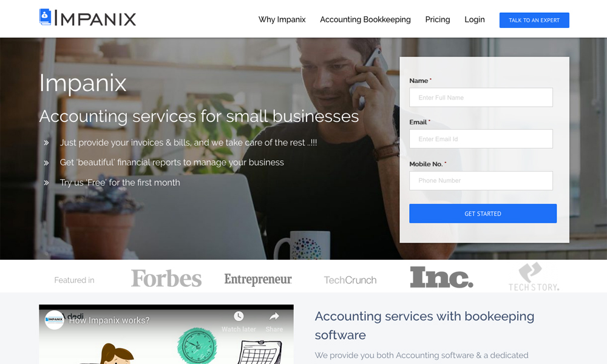Click the Entrepreneur logo
The height and width of the screenshot is (364, 607).
click(x=258, y=279)
